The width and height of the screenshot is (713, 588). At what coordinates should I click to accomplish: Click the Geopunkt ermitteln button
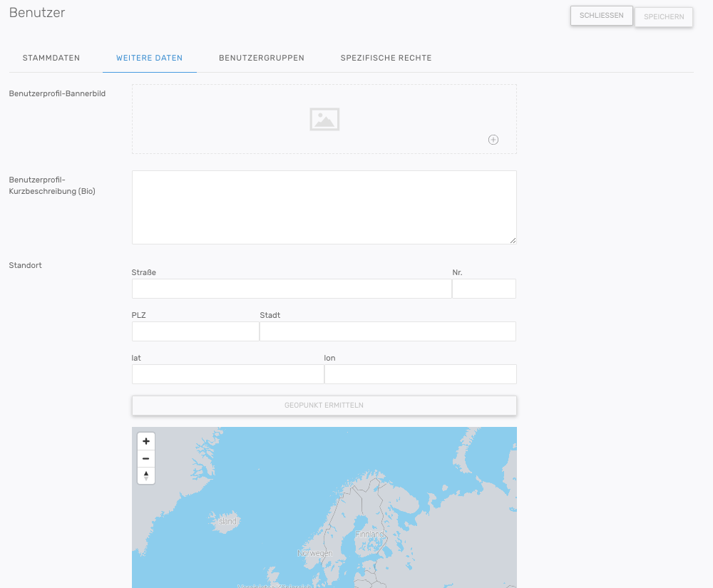[324, 406]
